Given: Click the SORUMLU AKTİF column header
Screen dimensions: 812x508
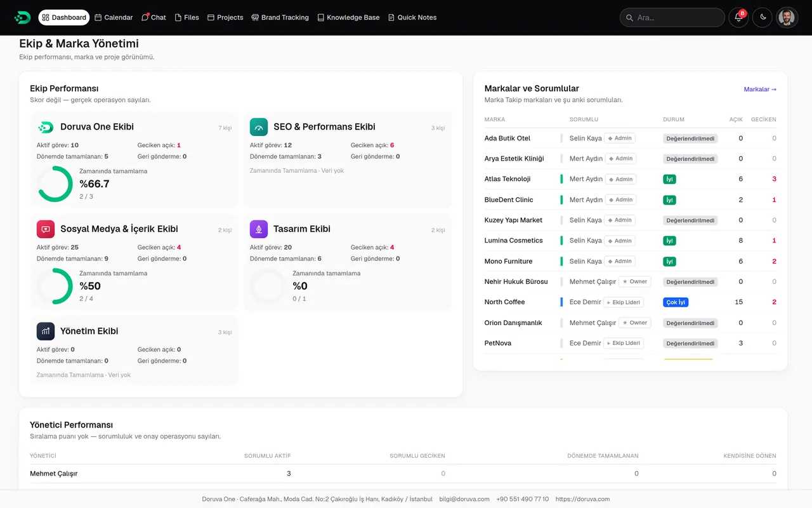Looking at the screenshot, I should point(268,456).
